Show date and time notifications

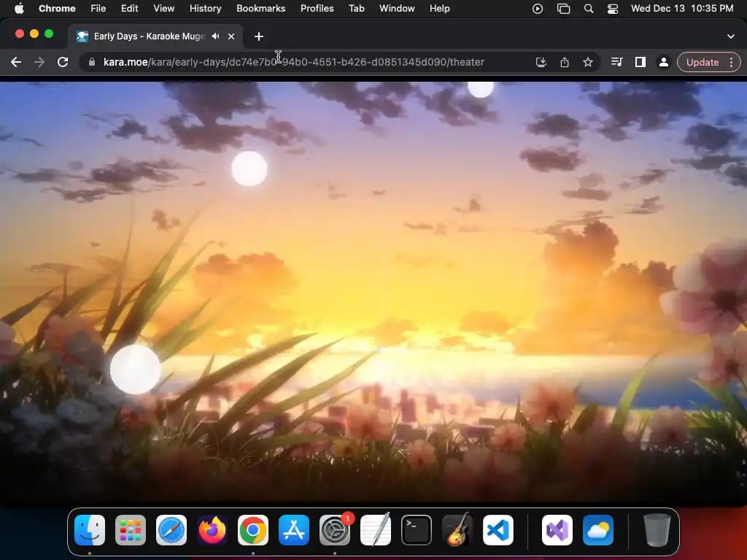point(682,8)
